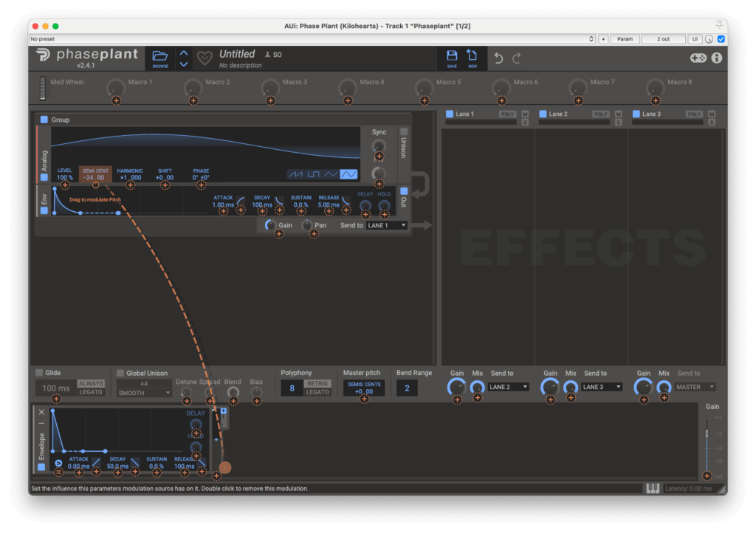Undo the last action
The image size is (756, 533).
click(498, 58)
